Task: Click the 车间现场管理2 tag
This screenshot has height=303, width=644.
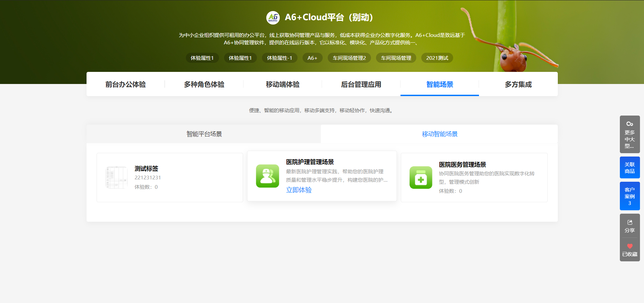Action: 349,58
